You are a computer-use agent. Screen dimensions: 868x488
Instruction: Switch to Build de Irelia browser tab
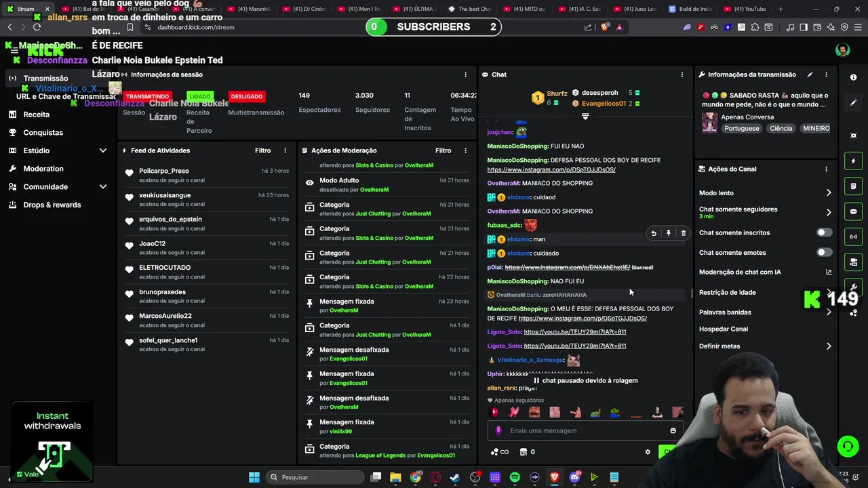[689, 9]
